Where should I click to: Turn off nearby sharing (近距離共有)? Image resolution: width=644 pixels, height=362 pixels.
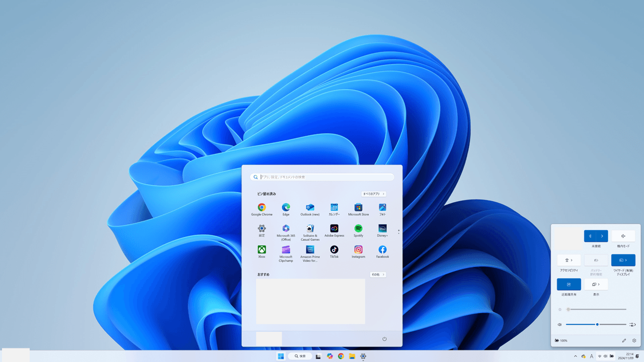pyautogui.click(x=569, y=285)
